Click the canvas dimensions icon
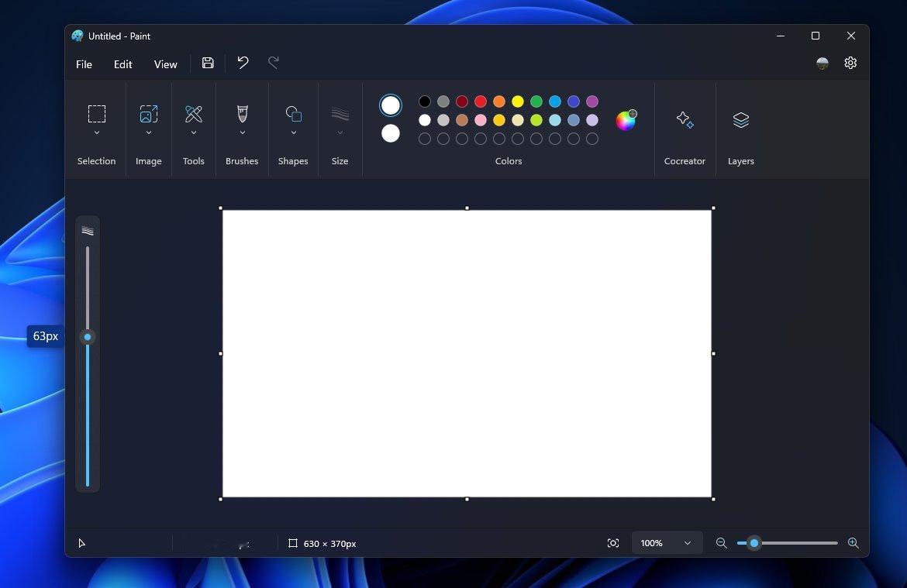 pos(293,544)
